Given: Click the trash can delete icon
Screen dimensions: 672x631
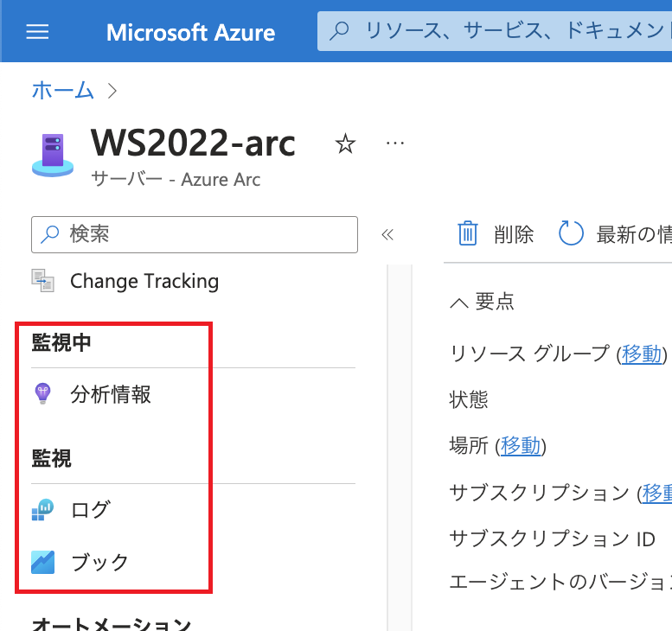Looking at the screenshot, I should [468, 233].
